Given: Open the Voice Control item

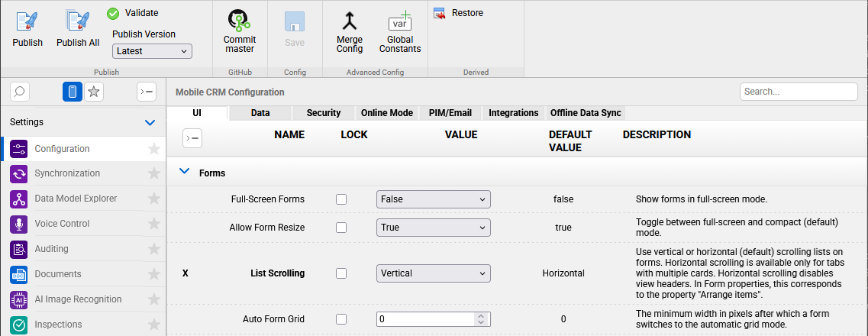Looking at the screenshot, I should [83, 224].
